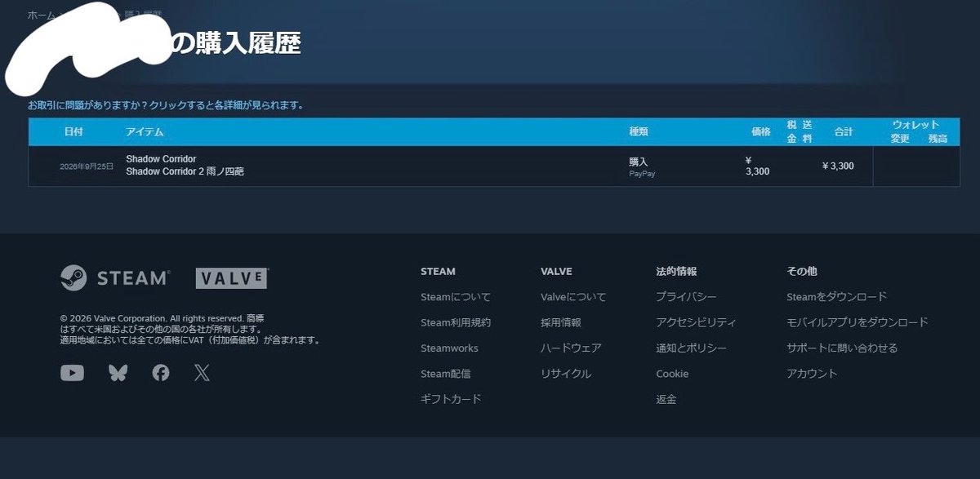Click the transaction help link above table

(166, 105)
